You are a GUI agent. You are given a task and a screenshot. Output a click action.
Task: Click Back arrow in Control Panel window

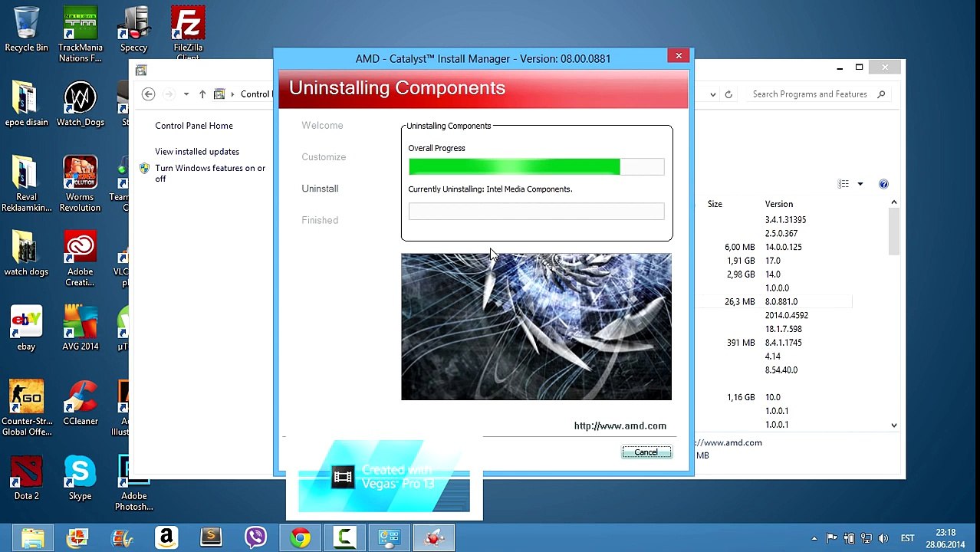point(149,94)
